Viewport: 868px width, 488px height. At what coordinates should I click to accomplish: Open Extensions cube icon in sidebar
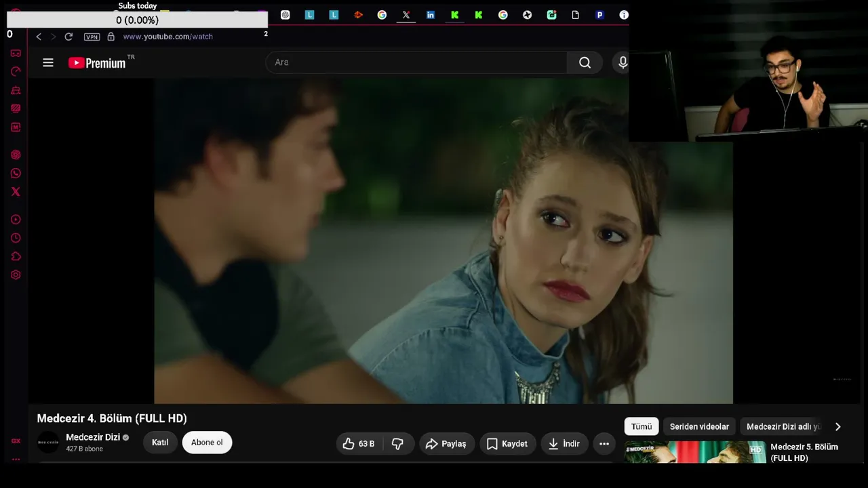[16, 256]
